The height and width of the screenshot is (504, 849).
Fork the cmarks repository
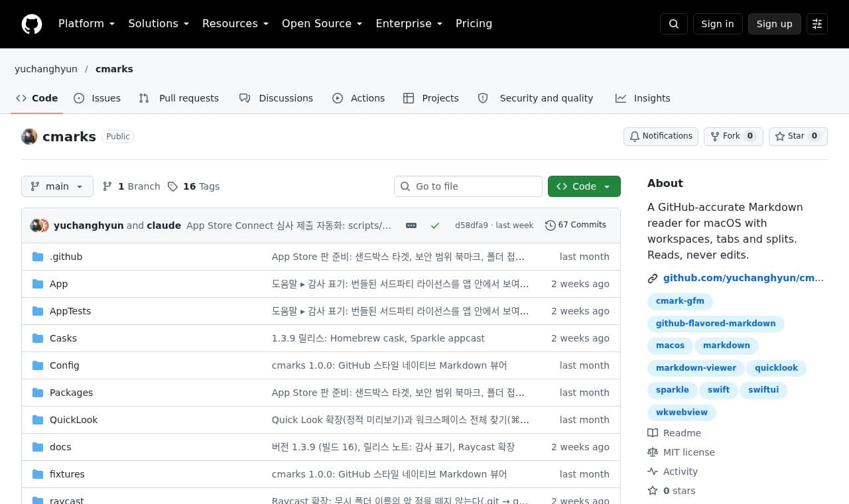(734, 136)
